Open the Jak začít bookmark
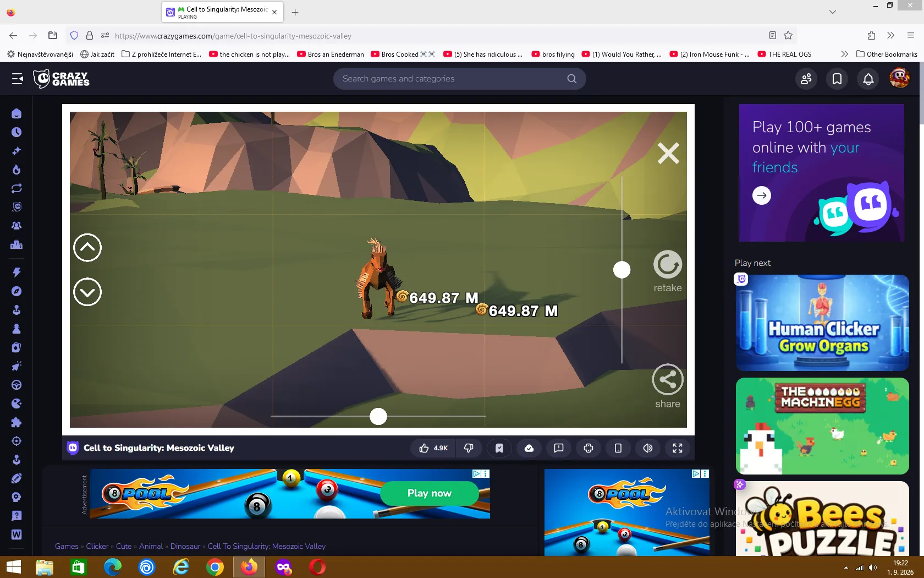The height and width of the screenshot is (578, 924). click(97, 54)
